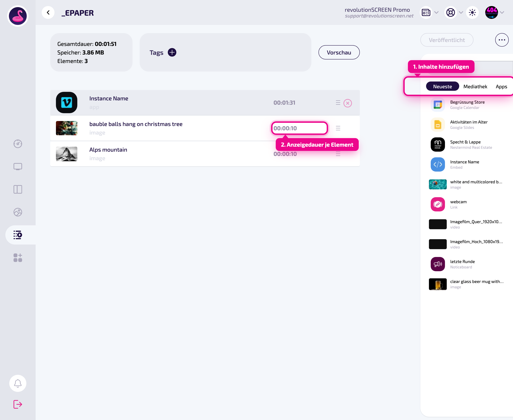Viewport: 513px width, 420px height.
Task: Click the 'bauble balls hang on christmas tree' title
Action: click(136, 124)
